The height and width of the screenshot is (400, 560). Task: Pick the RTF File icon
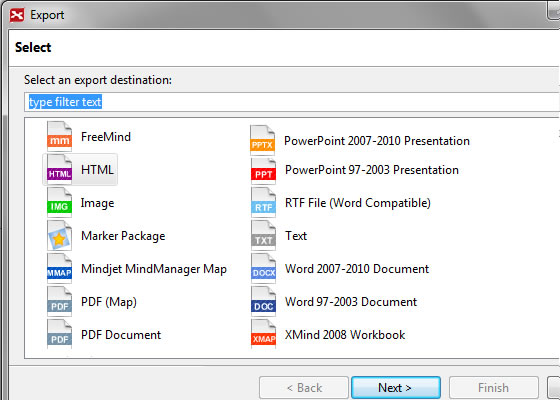pos(263,202)
